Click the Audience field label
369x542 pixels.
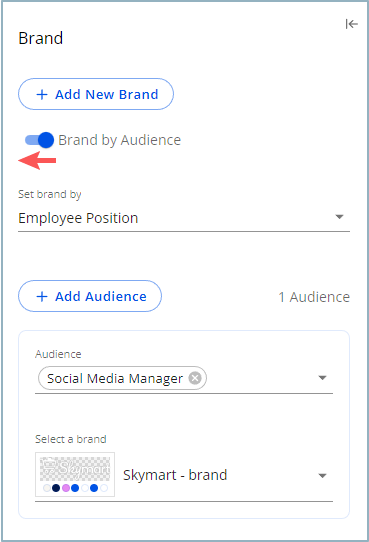(58, 354)
